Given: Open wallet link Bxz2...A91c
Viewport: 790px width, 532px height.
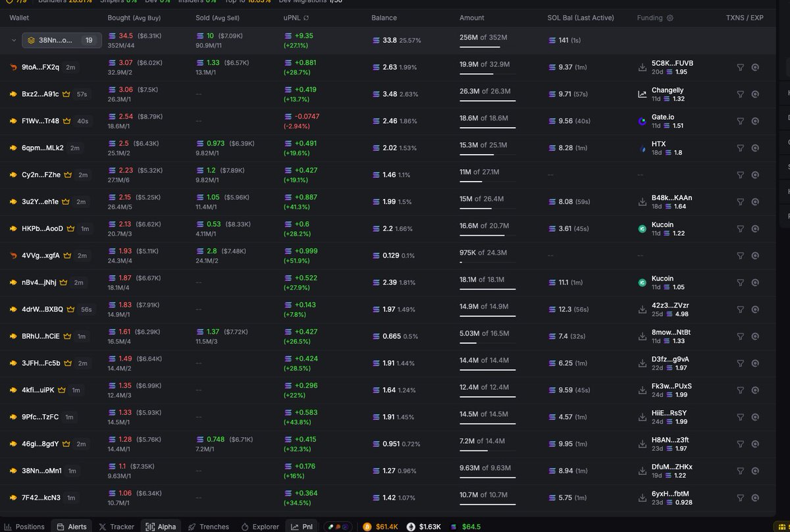Looking at the screenshot, I should 40,94.
